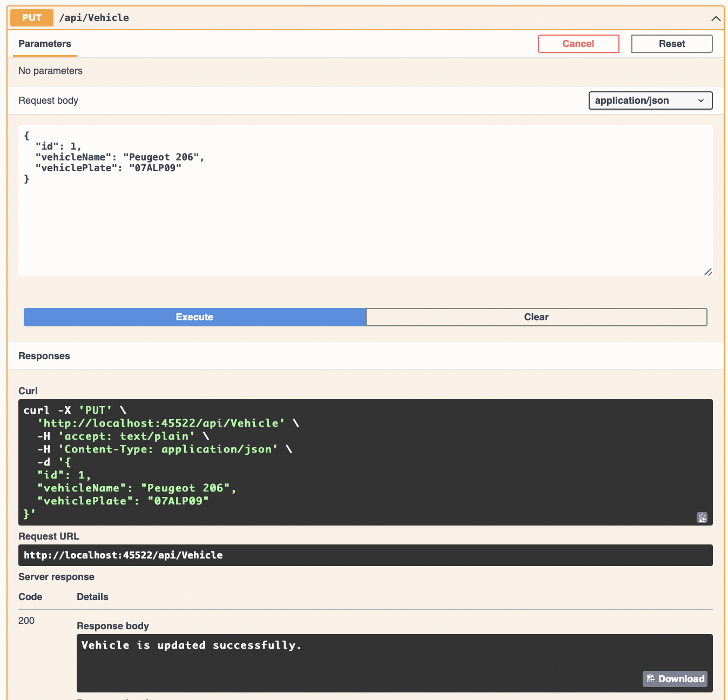Click the PUT method badge
The width and height of the screenshot is (728, 700).
coord(31,17)
